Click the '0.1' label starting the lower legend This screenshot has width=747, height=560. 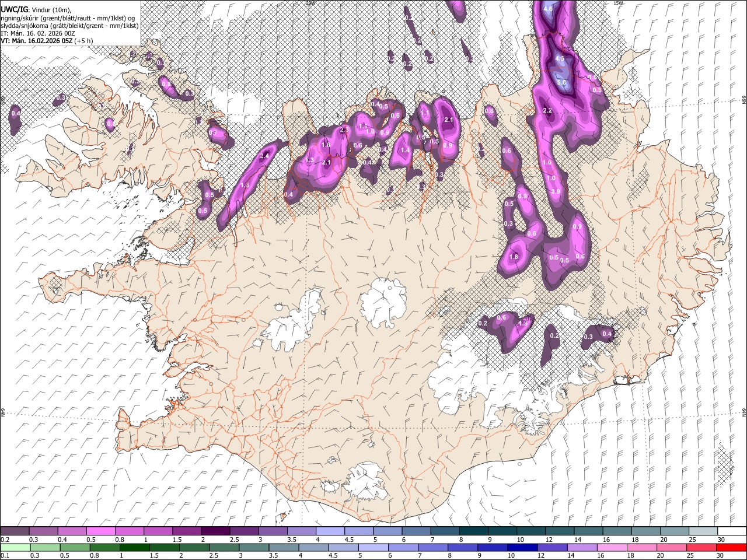4,556
